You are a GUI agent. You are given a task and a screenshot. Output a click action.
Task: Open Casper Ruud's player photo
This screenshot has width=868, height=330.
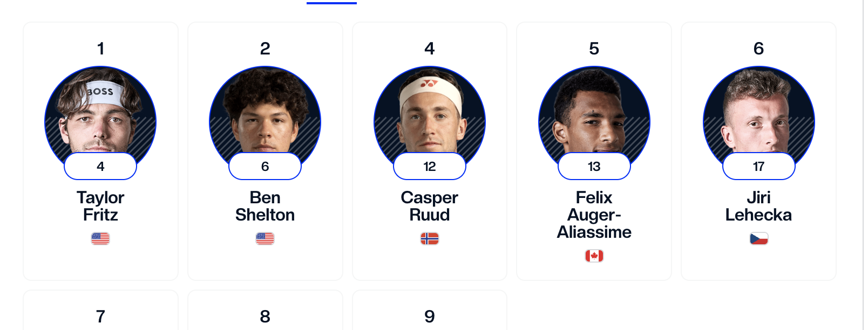(x=430, y=113)
